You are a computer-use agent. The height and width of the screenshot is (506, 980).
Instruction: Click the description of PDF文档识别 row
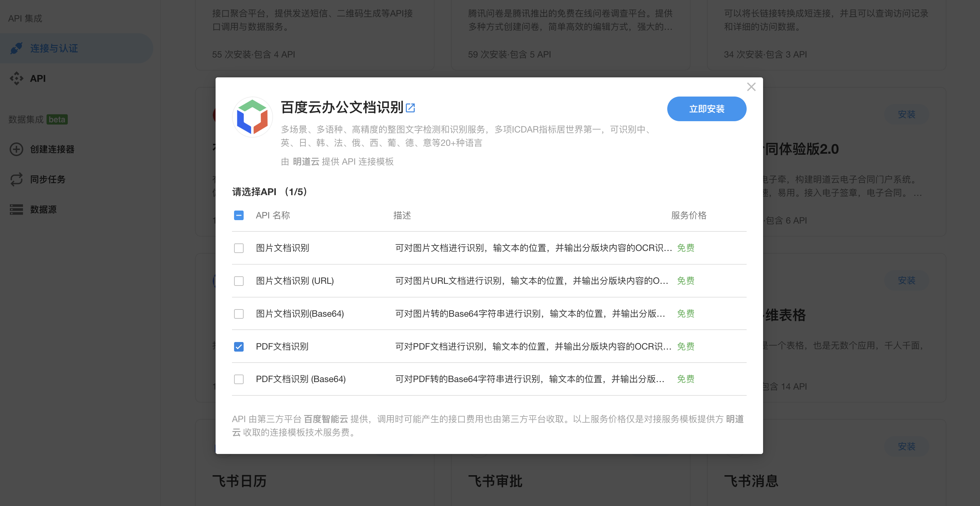click(x=533, y=346)
